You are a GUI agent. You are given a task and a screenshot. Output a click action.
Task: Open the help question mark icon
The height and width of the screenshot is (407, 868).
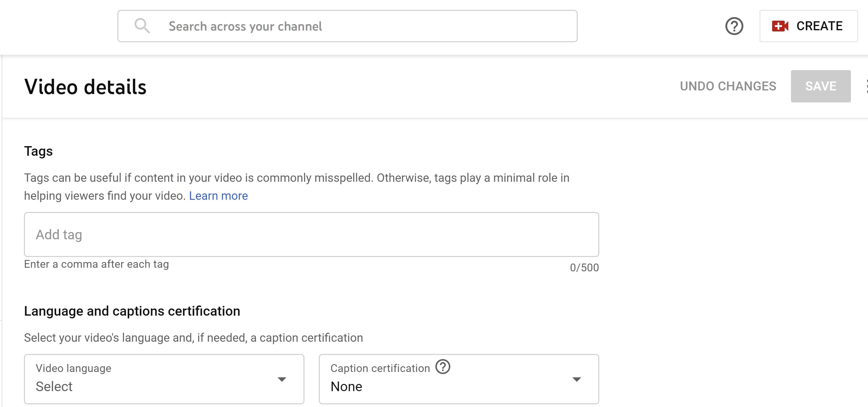[x=735, y=26]
